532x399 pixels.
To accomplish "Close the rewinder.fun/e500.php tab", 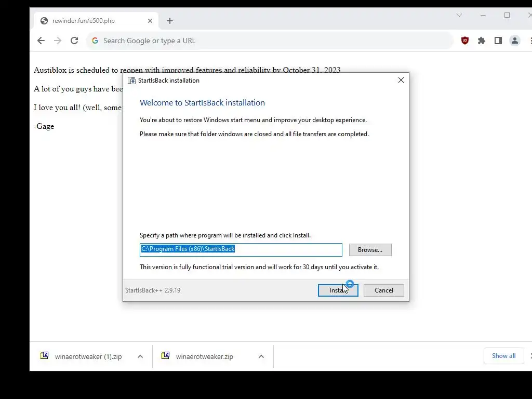I will pos(150,21).
